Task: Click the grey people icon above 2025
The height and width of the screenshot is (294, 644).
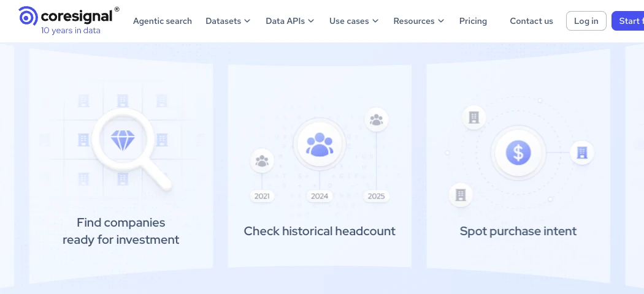Action: pyautogui.click(x=376, y=119)
